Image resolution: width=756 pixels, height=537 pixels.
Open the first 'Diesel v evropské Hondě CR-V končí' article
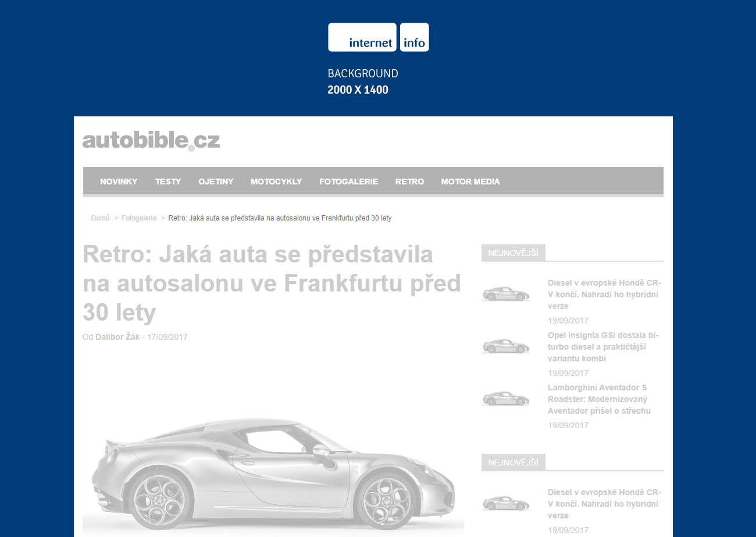pyautogui.click(x=605, y=294)
